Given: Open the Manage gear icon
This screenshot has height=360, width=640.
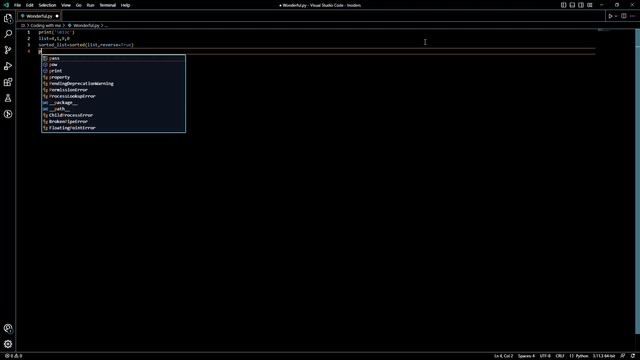Looking at the screenshot, I should click(x=8, y=344).
